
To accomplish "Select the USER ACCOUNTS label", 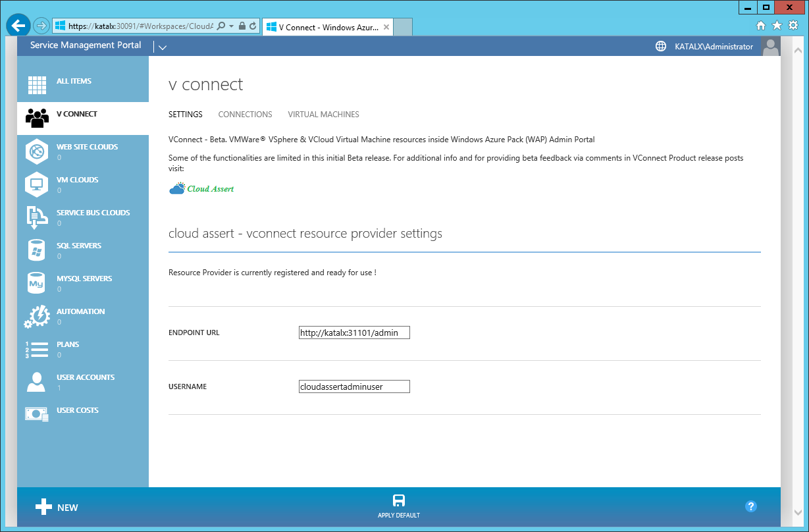I will tap(86, 377).
